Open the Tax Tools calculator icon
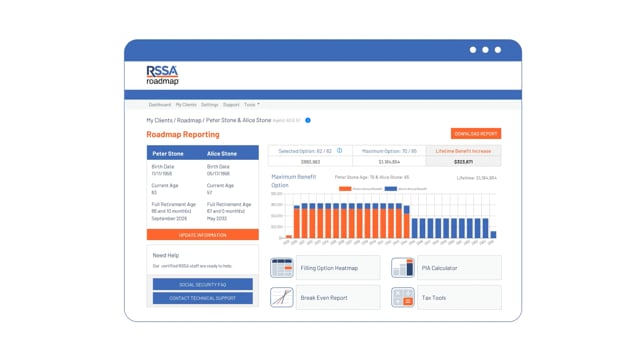The width and height of the screenshot is (640, 360). pyautogui.click(x=403, y=298)
